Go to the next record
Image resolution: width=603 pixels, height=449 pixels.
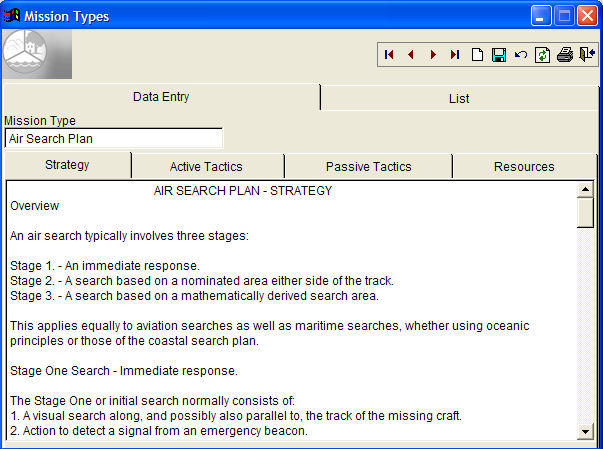pyautogui.click(x=433, y=55)
